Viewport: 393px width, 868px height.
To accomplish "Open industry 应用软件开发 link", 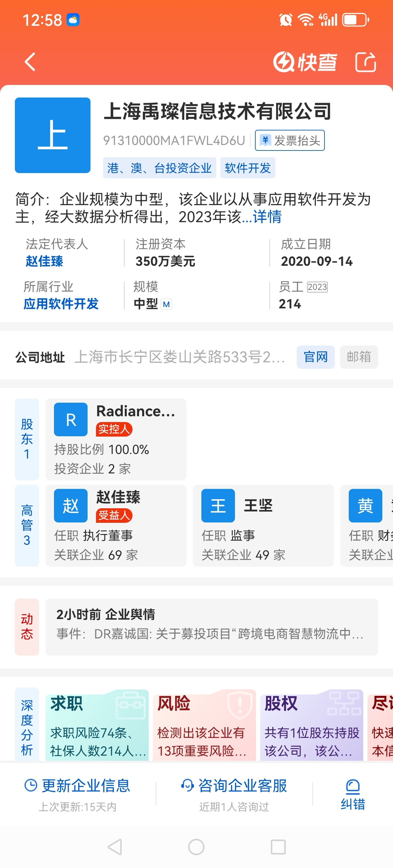I will 61,304.
